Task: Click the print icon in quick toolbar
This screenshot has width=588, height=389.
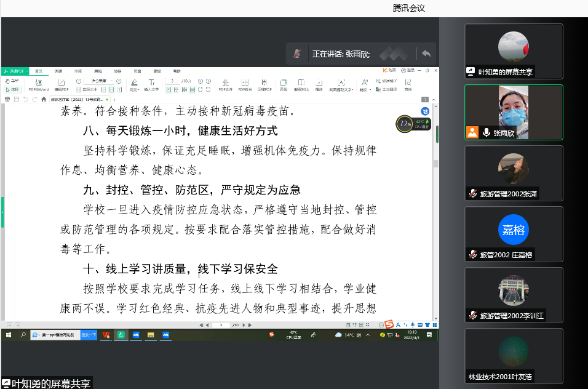Action: click(7, 99)
